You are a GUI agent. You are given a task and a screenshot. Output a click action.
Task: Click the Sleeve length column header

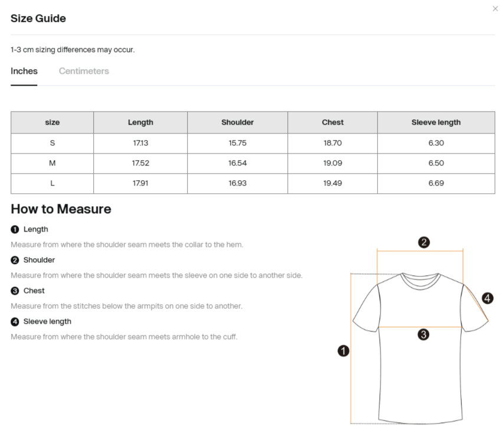coord(436,122)
